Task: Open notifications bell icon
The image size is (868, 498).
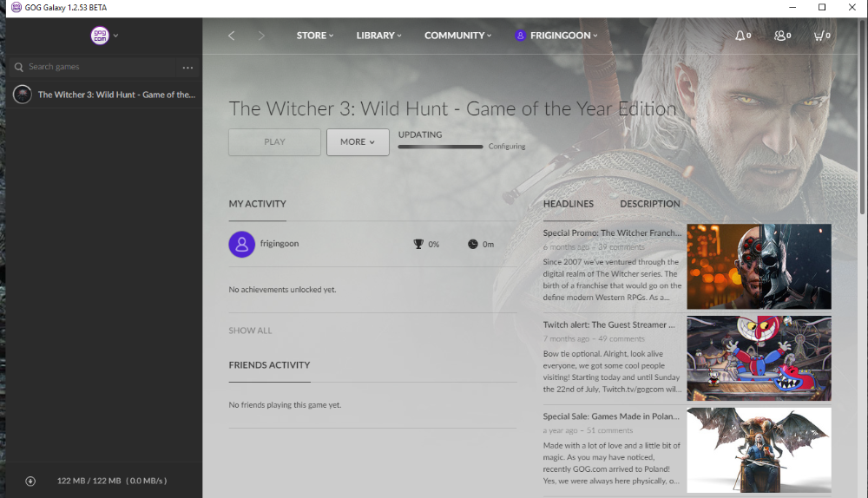Action: [x=742, y=36]
